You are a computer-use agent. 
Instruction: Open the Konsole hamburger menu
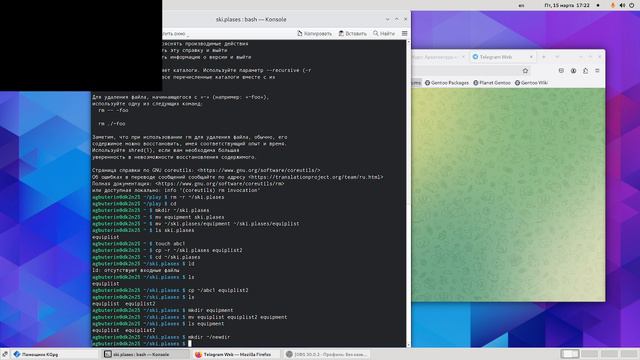tap(404, 33)
